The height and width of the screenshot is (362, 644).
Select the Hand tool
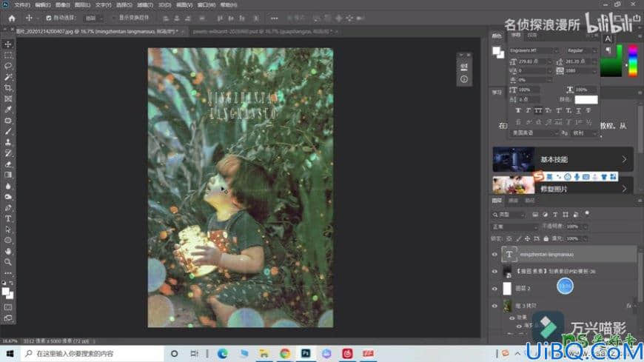[8, 251]
